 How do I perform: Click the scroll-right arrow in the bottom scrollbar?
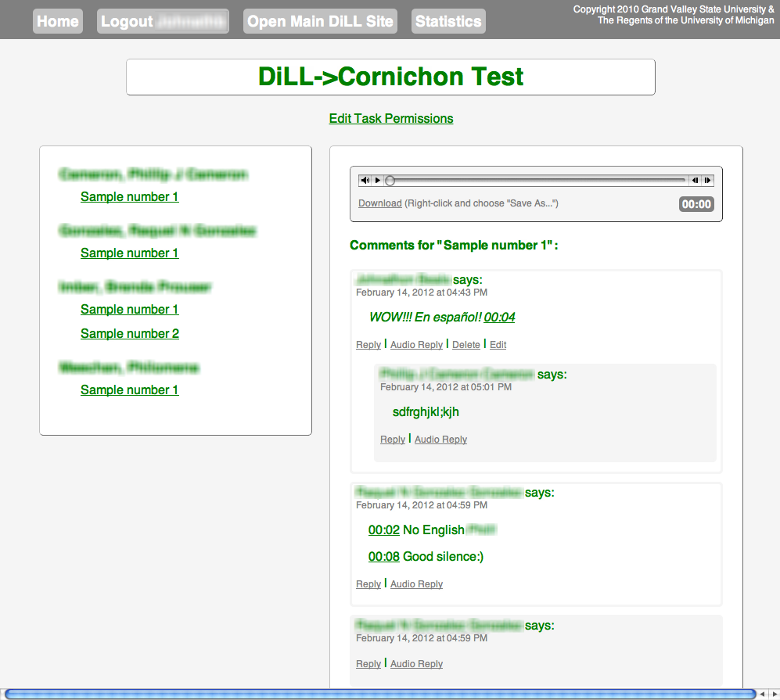[774, 694]
